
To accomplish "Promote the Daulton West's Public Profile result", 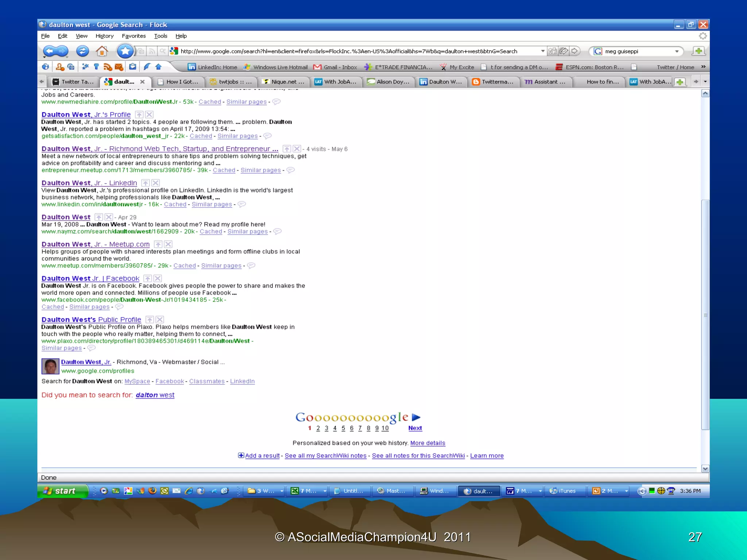I will (x=150, y=320).
